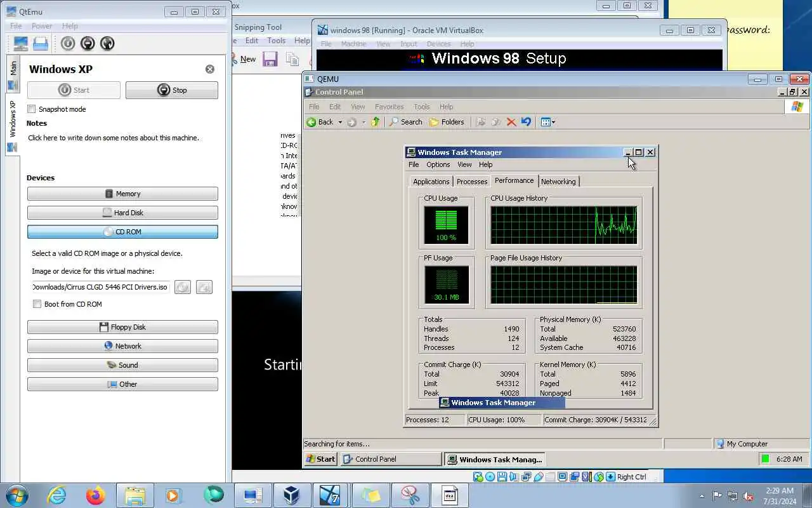Click the Folders button in the Control Panel toolbar
This screenshot has width=812, height=508.
pyautogui.click(x=447, y=122)
